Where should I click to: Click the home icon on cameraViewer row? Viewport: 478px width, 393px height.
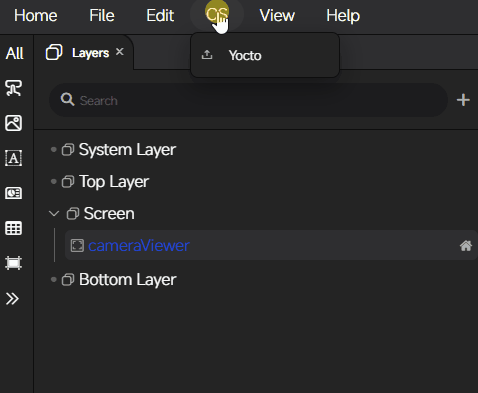(466, 246)
